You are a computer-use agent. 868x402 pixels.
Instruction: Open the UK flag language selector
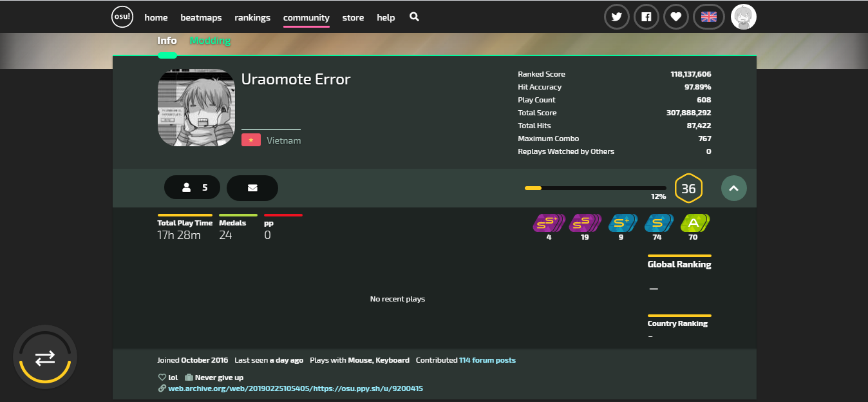click(709, 17)
